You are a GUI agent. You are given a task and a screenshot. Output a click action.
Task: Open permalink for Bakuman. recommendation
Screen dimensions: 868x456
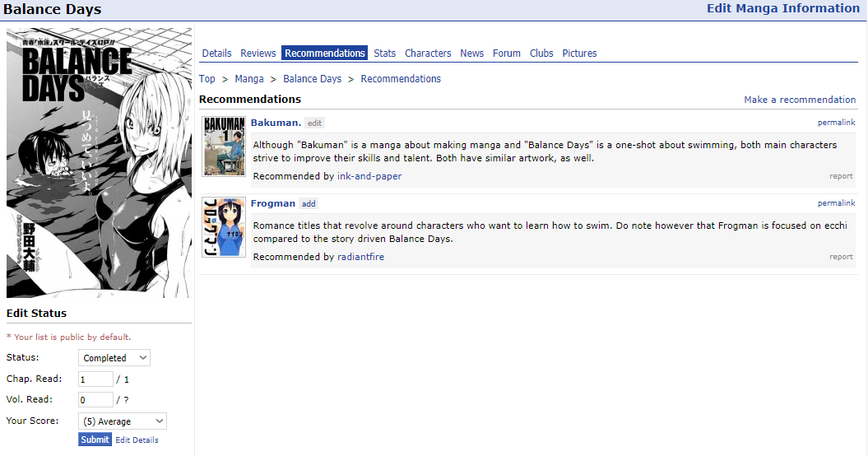[x=837, y=123]
